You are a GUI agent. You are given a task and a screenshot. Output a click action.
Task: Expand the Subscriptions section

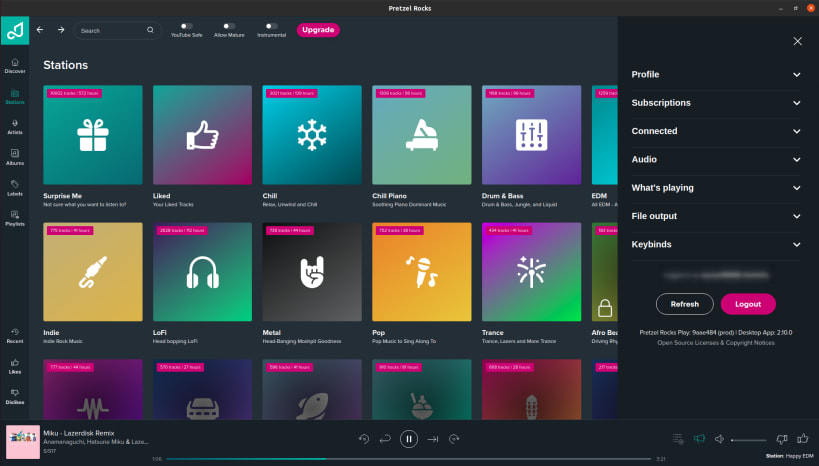(716, 103)
